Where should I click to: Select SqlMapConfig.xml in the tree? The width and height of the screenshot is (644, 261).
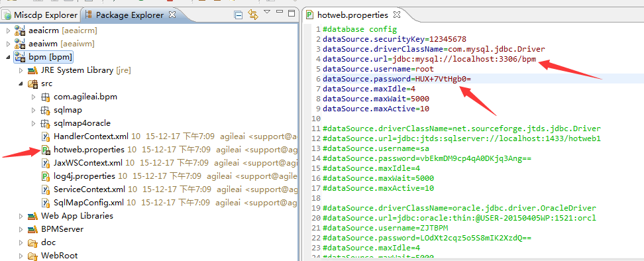(x=88, y=203)
